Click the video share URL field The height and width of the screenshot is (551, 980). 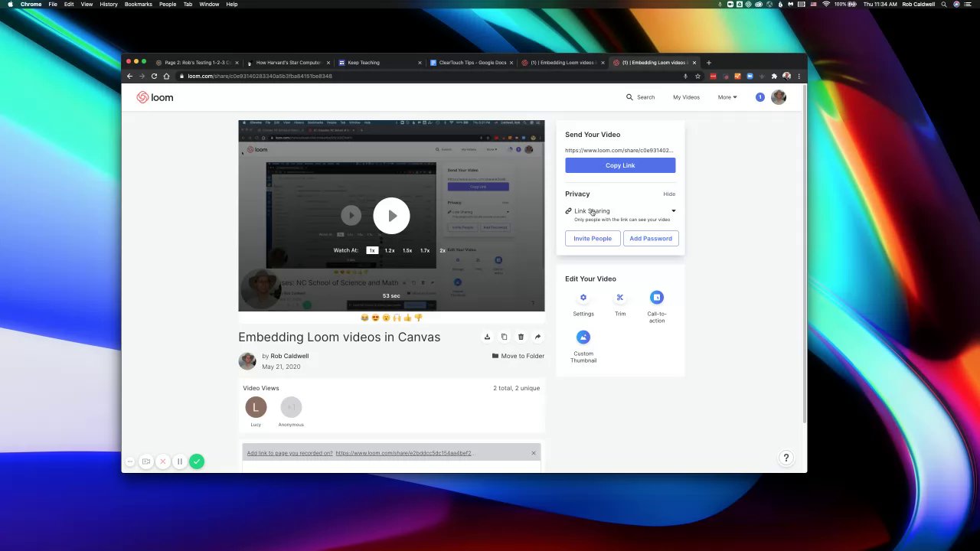click(x=620, y=151)
